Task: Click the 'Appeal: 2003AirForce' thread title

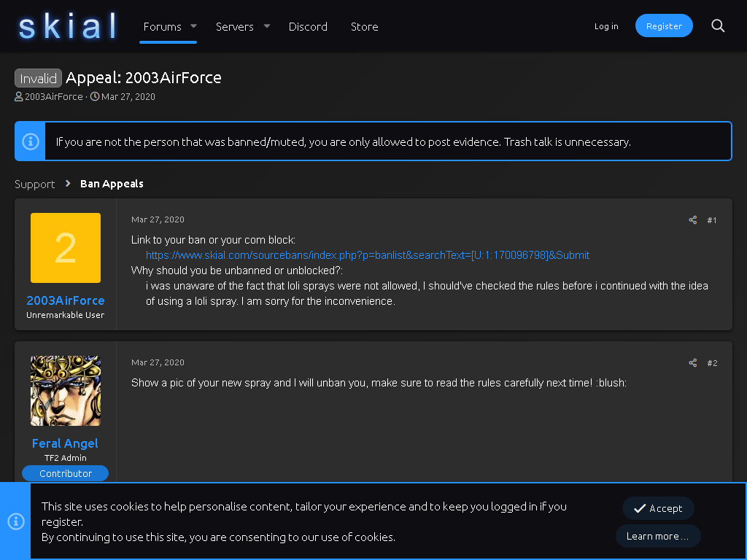Action: tap(144, 77)
